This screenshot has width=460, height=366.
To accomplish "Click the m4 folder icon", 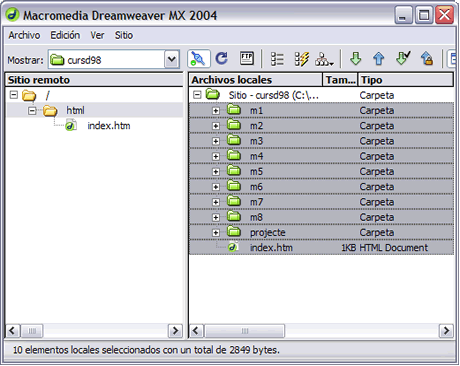I will (x=234, y=155).
